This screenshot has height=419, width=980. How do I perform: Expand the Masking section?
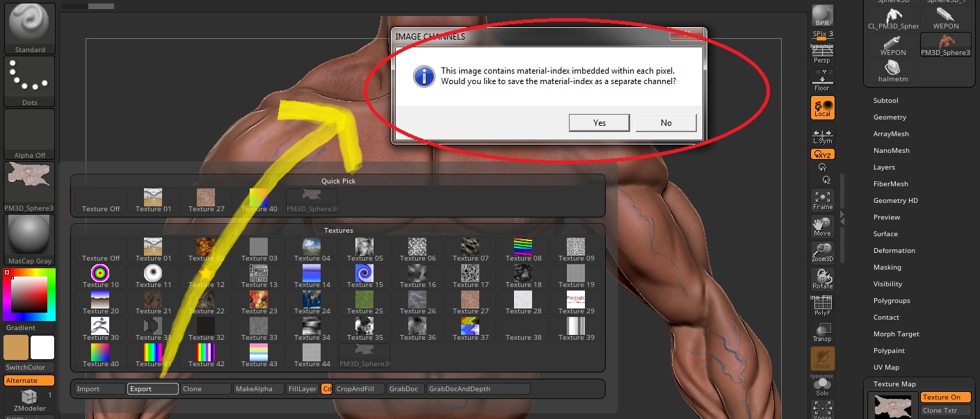tap(887, 268)
